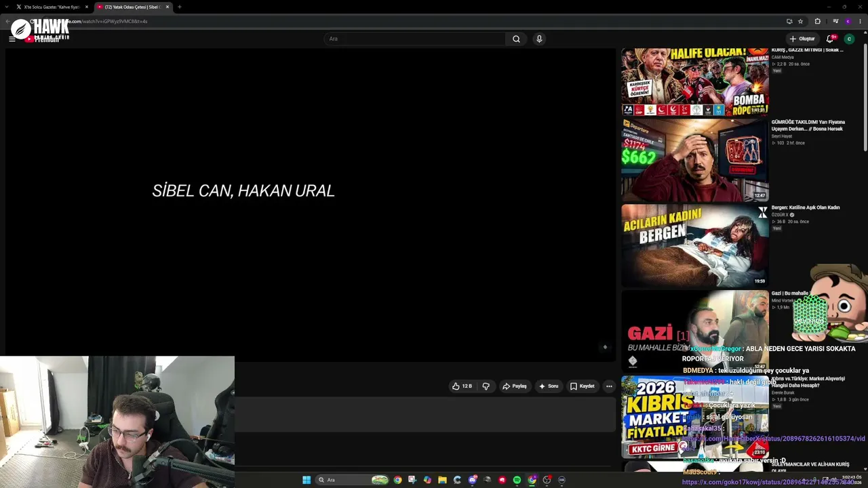Focus the YouTube Ara search field
This screenshot has height=488, width=868.
click(415, 39)
